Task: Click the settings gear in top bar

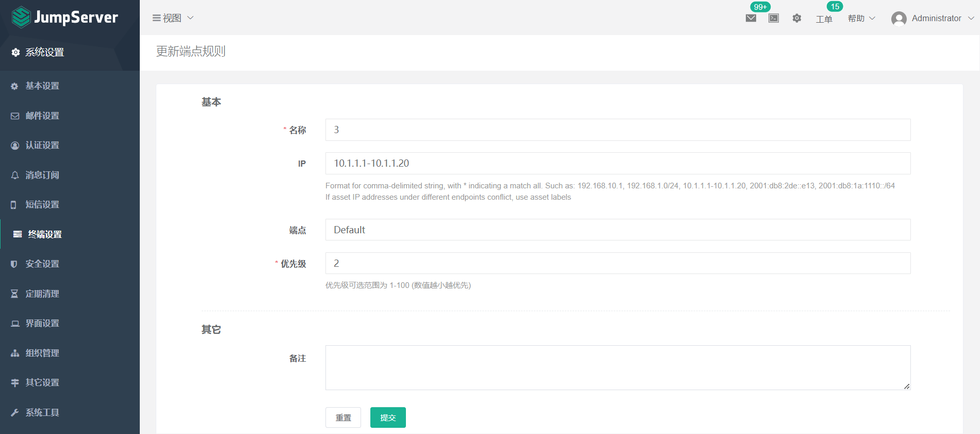Action: click(x=797, y=19)
